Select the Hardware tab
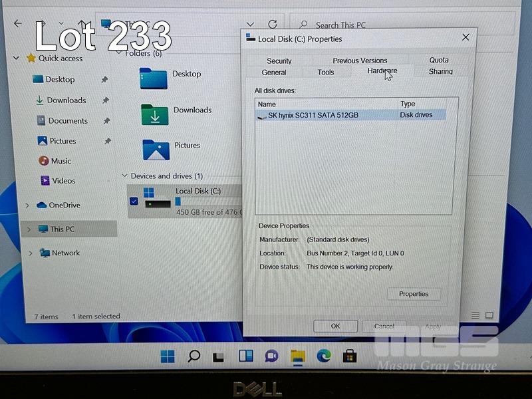The height and width of the screenshot is (399, 532). point(382,70)
